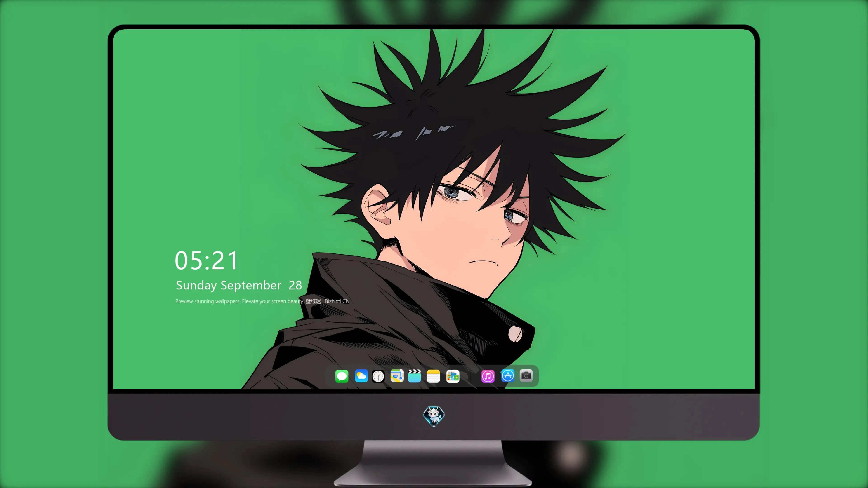Click the dragon mascot logo on monitor chin
The width and height of the screenshot is (868, 488).
click(x=434, y=416)
